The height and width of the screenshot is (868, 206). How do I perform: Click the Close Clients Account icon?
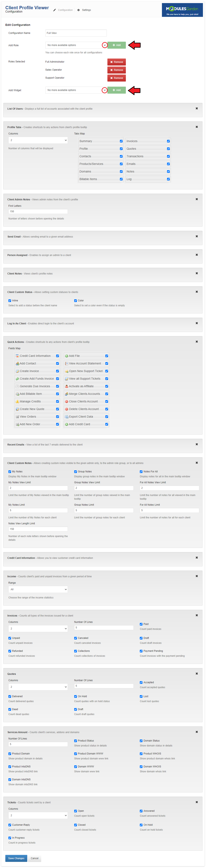(x=67, y=401)
